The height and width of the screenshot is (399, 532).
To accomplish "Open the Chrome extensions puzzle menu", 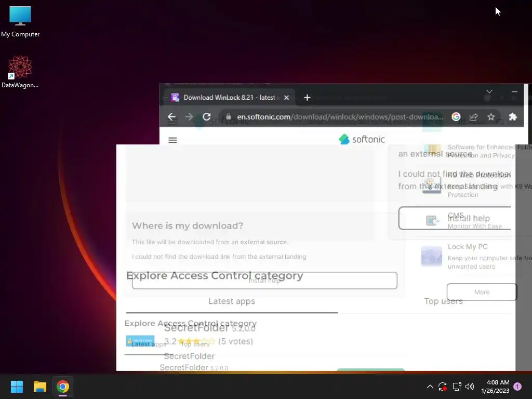I will point(513,117).
